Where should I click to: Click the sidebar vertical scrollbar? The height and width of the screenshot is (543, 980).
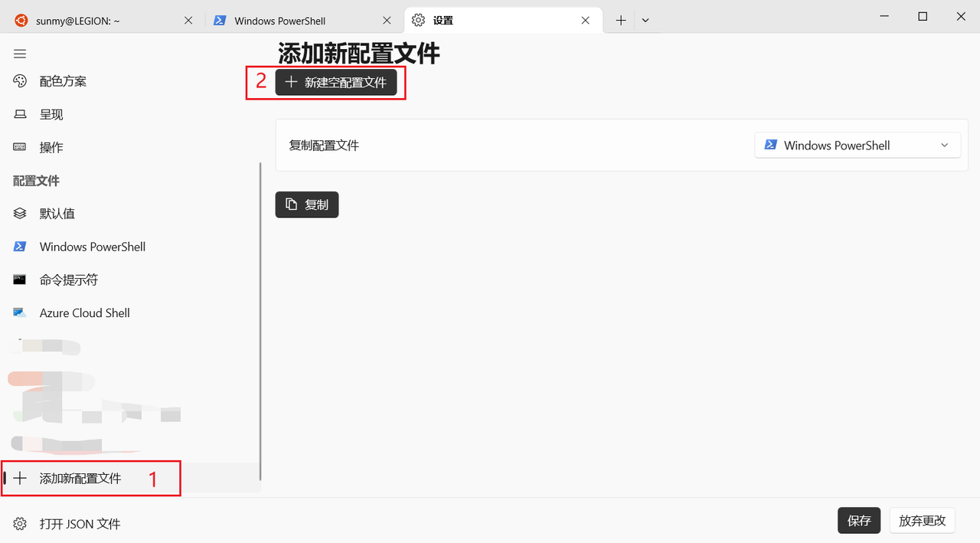261,320
